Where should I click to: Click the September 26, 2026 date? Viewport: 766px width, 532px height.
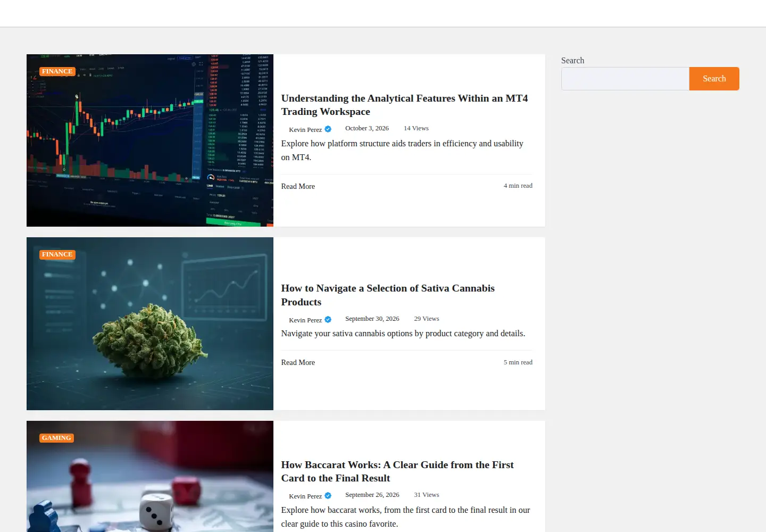tap(372, 495)
